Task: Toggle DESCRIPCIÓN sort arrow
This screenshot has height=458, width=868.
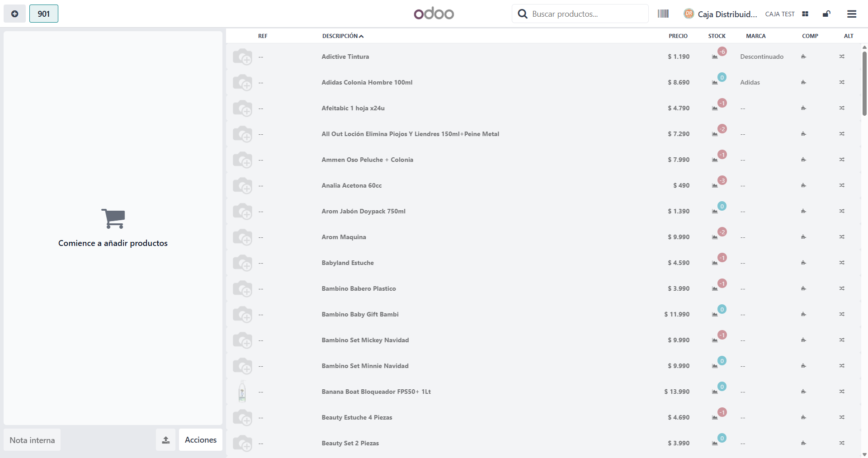Action: [361, 36]
